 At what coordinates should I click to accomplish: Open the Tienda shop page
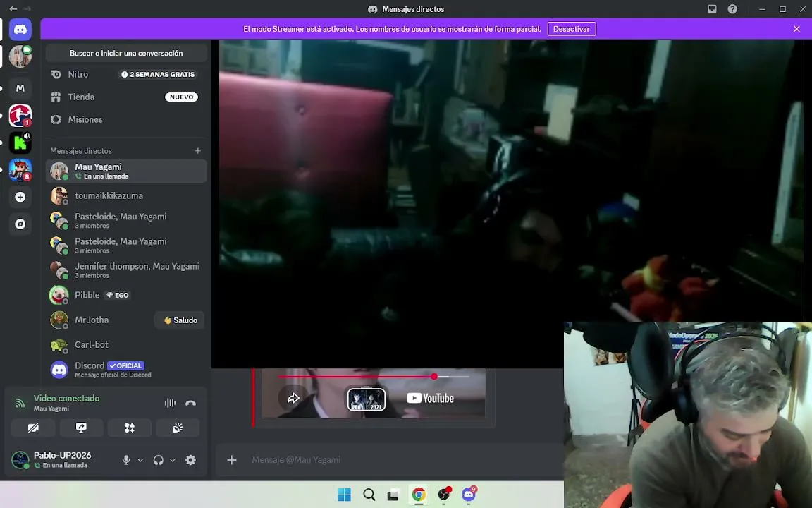click(126, 97)
